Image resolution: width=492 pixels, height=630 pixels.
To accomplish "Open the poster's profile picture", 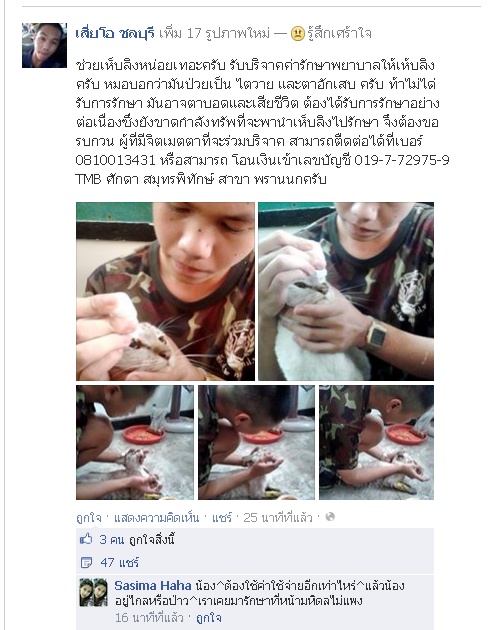I will [44, 45].
